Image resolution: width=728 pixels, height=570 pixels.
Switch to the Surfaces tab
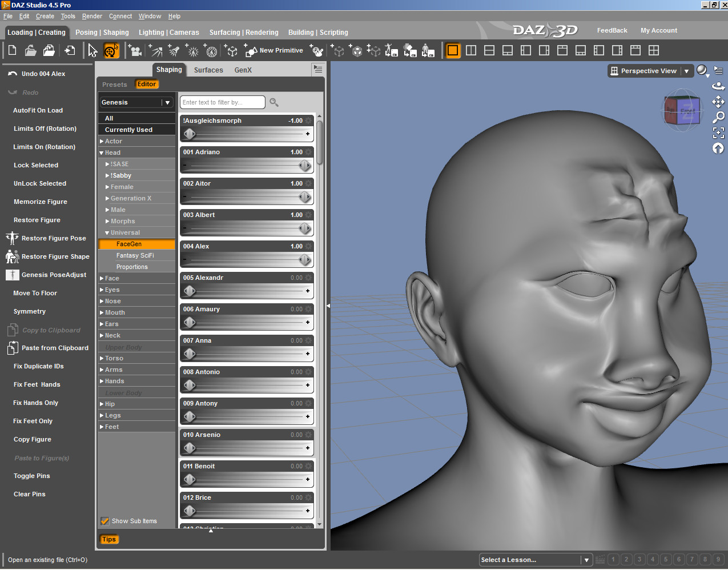tap(208, 70)
